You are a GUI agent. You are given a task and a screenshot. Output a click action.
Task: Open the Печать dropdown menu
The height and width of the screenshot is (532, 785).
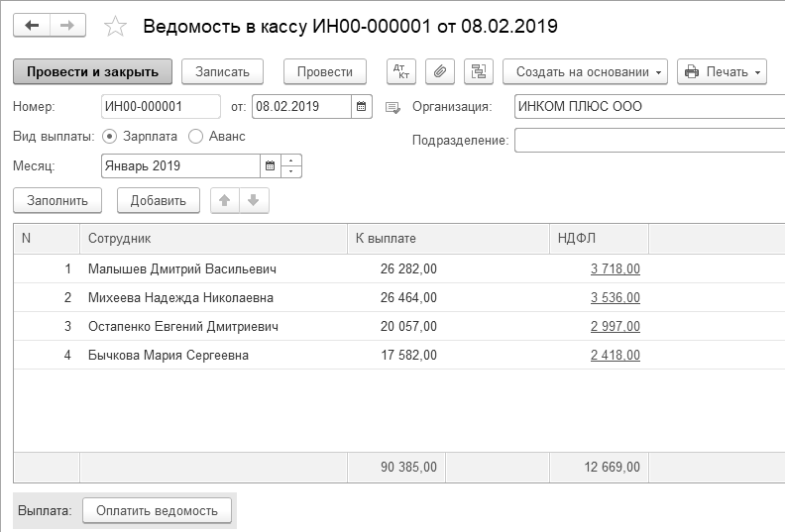click(722, 71)
